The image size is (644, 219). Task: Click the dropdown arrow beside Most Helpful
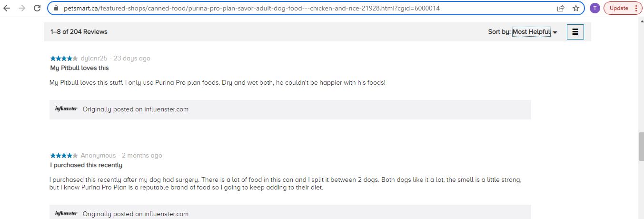pos(555,32)
